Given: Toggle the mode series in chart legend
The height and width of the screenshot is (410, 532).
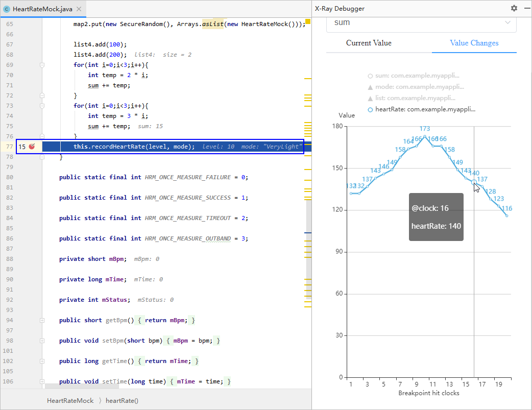Looking at the screenshot, I should point(416,87).
